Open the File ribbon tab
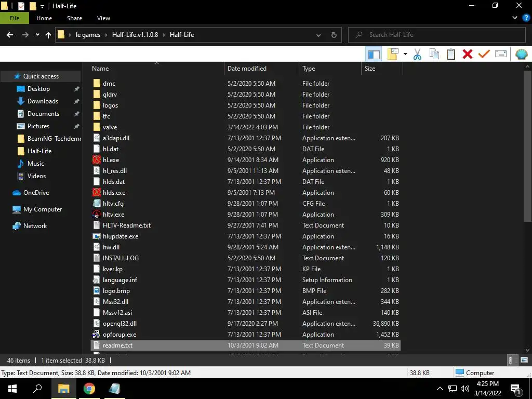532x399 pixels. 15,18
